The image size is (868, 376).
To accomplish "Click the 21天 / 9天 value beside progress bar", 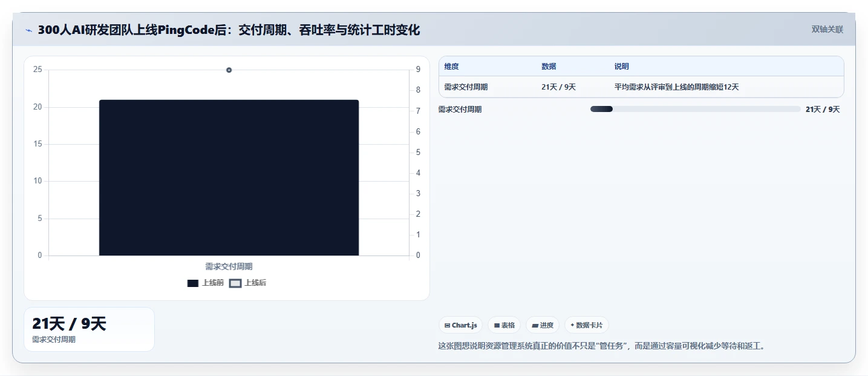I will (x=823, y=110).
